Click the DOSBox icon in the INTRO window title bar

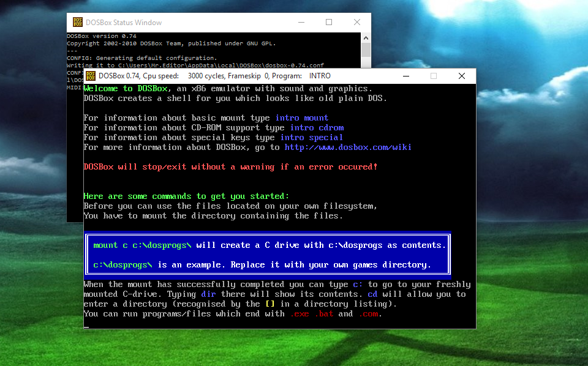point(91,76)
